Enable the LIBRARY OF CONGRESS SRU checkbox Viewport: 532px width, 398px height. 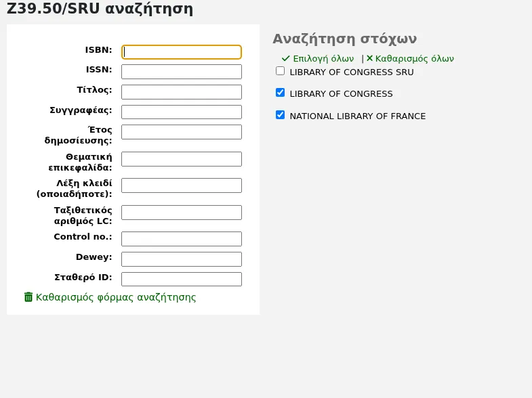point(281,71)
